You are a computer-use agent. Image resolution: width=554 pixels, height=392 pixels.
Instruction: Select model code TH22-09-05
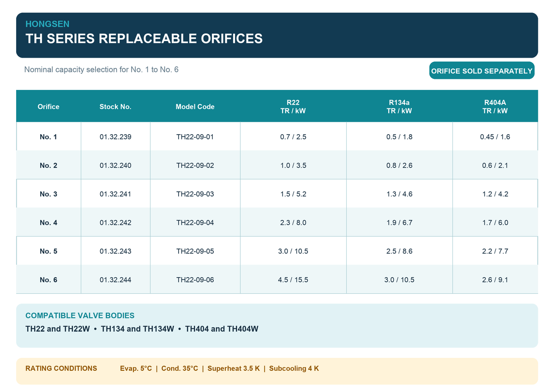(195, 251)
